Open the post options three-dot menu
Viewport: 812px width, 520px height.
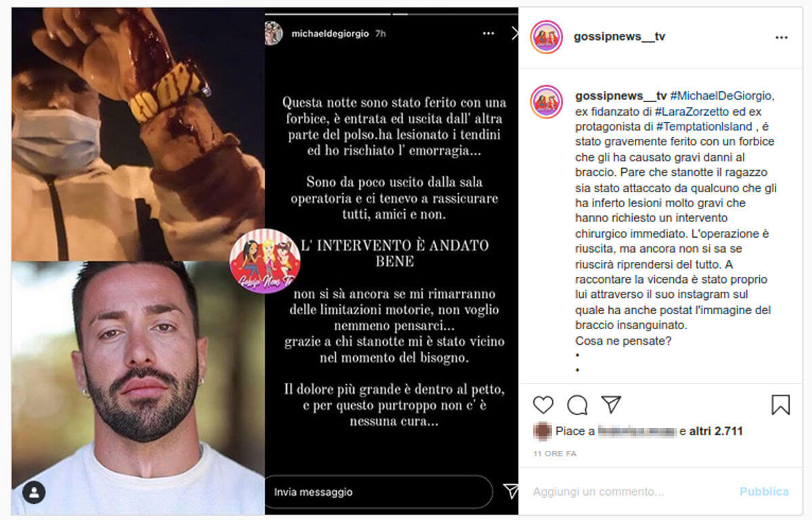click(x=782, y=38)
